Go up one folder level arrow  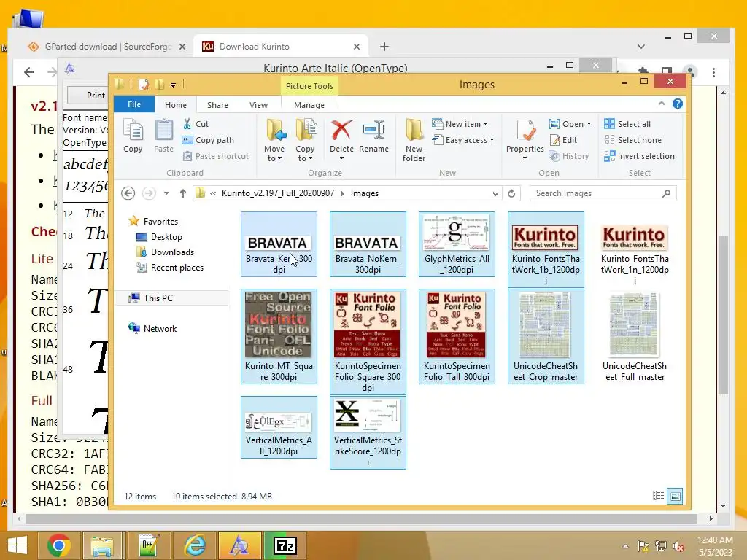pos(183,193)
